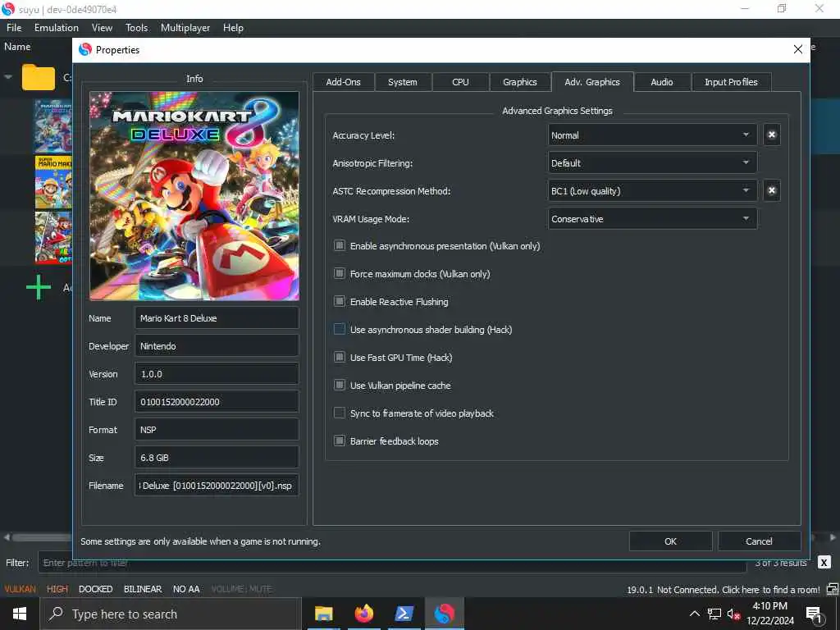This screenshot has width=840, height=630.
Task: Click the Mario Kart 8 Deluxe cover image
Action: coord(194,195)
